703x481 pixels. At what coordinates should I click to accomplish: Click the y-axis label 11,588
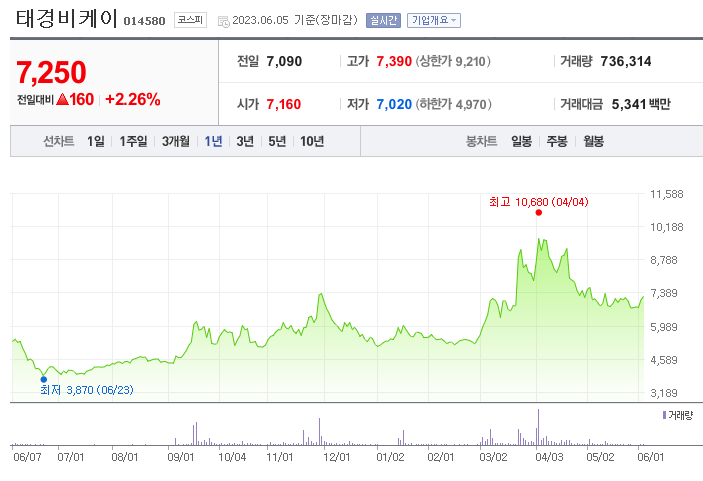667,194
